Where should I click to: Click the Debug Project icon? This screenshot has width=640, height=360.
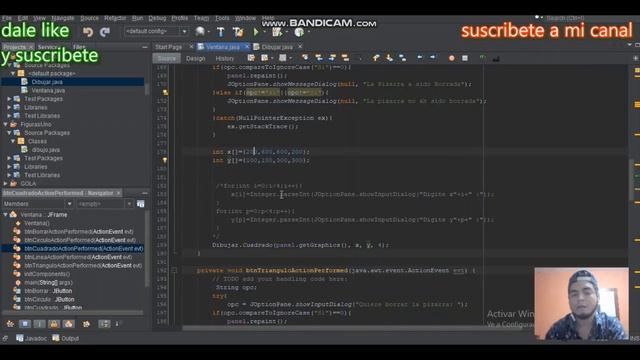[x=277, y=32]
